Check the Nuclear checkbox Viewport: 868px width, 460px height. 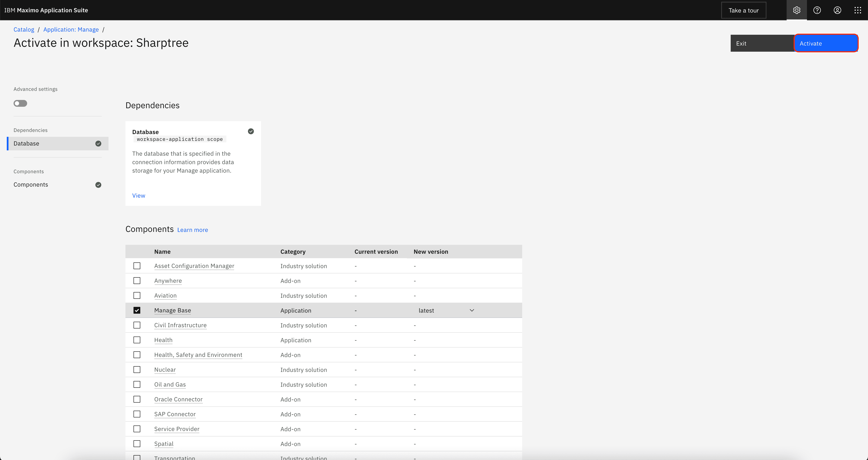coord(137,370)
